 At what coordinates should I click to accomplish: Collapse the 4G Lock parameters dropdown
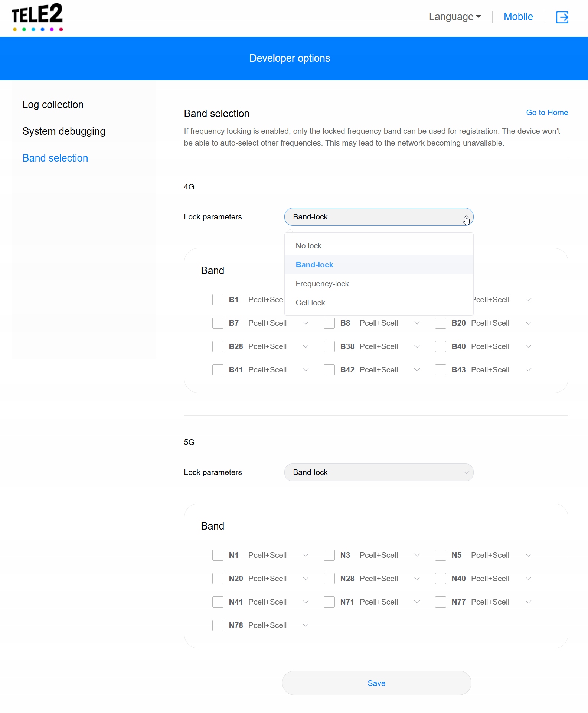coord(379,217)
